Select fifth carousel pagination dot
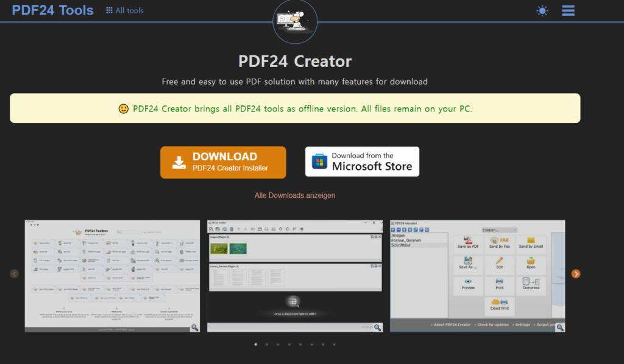624x364 pixels. click(300, 345)
